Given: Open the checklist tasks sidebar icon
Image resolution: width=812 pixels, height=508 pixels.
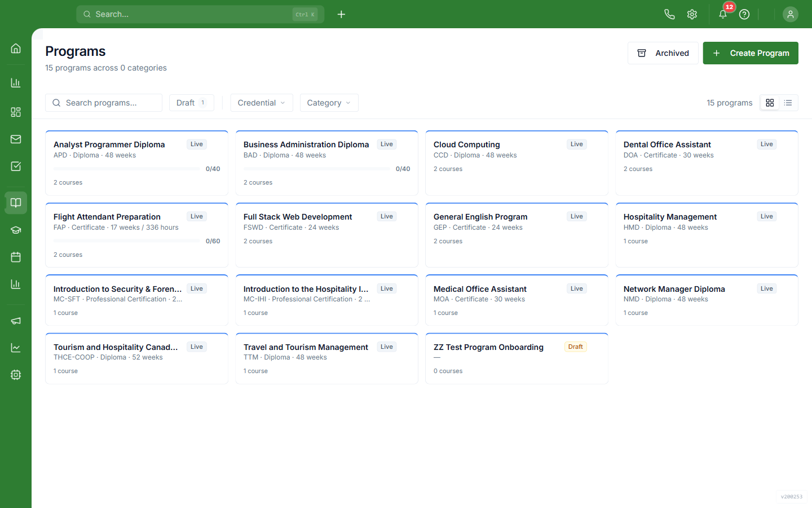Looking at the screenshot, I should click(x=16, y=167).
